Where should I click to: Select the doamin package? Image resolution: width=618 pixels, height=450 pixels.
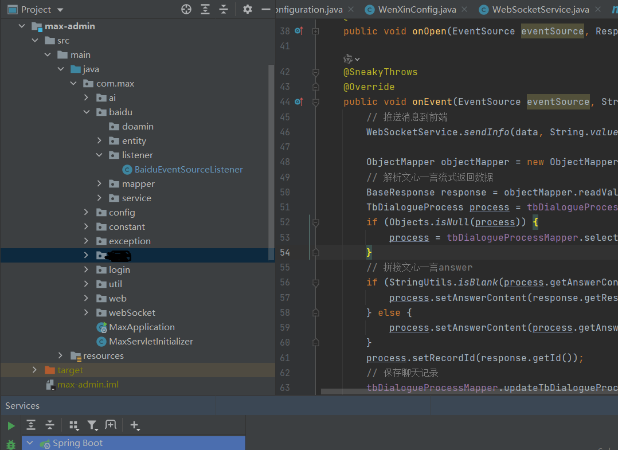tap(131, 126)
